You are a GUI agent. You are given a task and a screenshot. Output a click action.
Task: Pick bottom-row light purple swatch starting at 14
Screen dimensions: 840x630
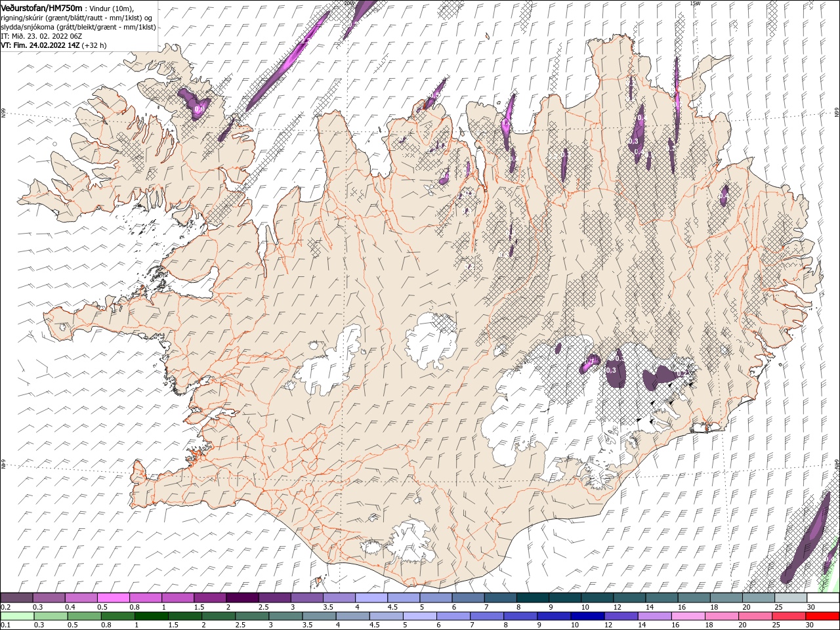point(654,616)
